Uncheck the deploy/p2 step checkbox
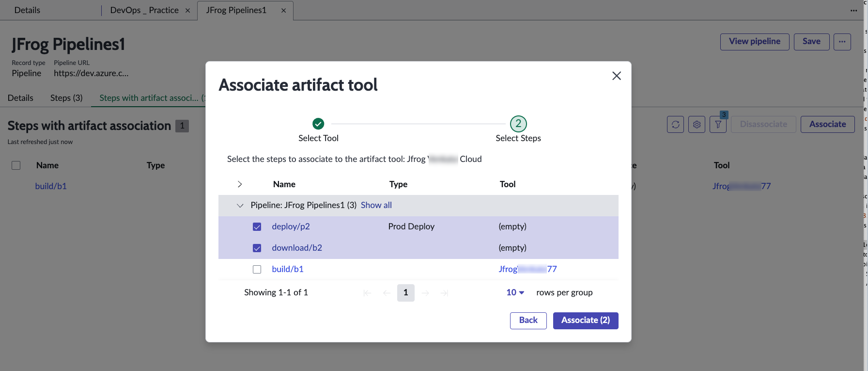 tap(257, 227)
